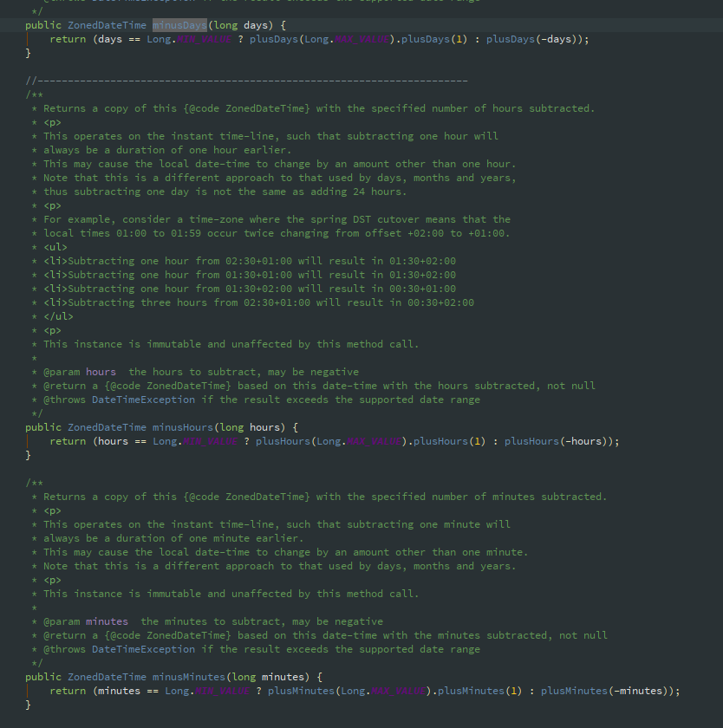Click '@param minutes' Javadoc tag
The width and height of the screenshot is (723, 728).
coord(86,621)
